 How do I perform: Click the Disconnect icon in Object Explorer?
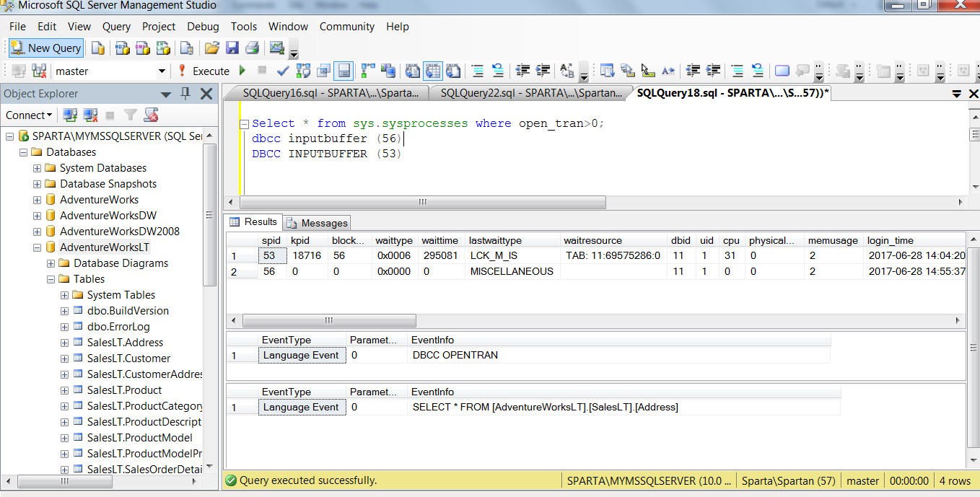[x=89, y=115]
